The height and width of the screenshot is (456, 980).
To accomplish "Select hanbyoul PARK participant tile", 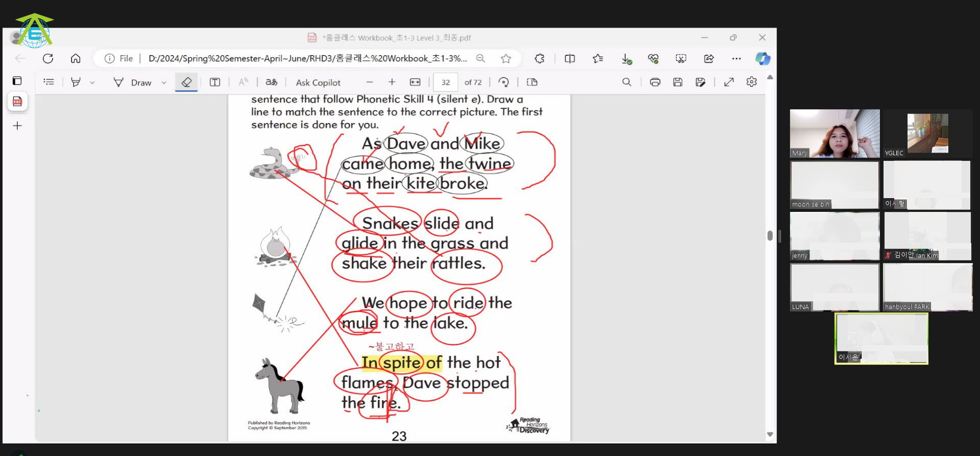I will tap(927, 287).
